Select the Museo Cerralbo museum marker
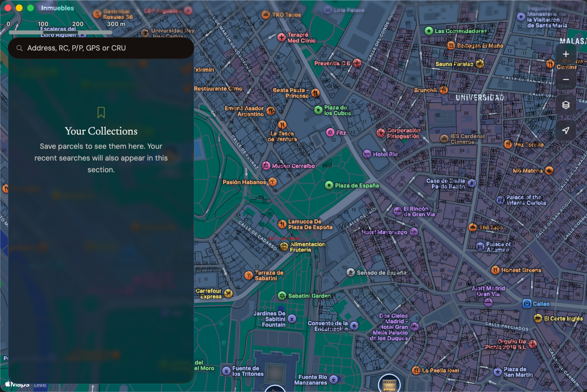 266,166
